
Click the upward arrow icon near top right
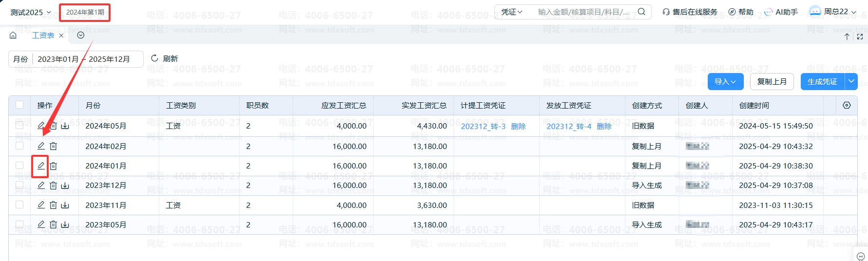(x=847, y=37)
